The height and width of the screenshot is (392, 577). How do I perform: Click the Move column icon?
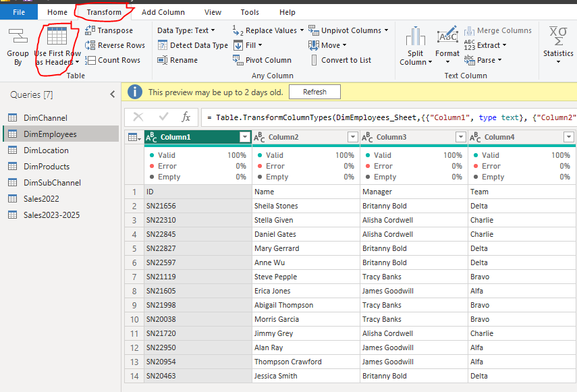tap(314, 45)
